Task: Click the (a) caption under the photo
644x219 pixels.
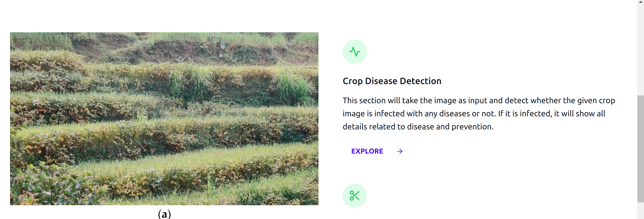Action: coord(164,214)
